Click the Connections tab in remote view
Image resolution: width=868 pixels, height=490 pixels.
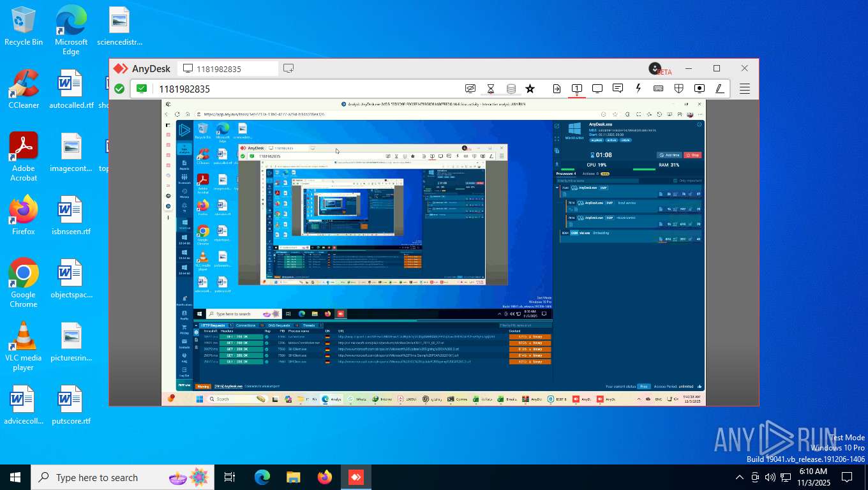[x=250, y=325]
